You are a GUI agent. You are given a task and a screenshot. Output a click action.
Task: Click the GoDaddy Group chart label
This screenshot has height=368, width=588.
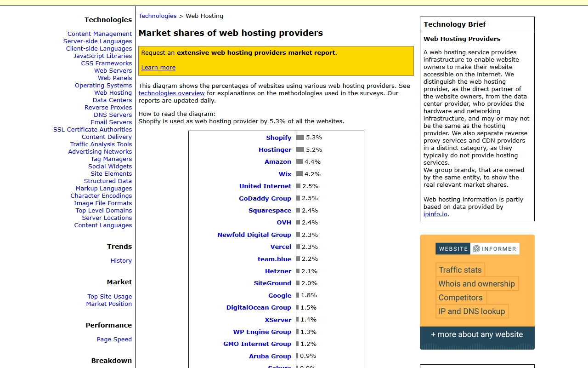(265, 199)
